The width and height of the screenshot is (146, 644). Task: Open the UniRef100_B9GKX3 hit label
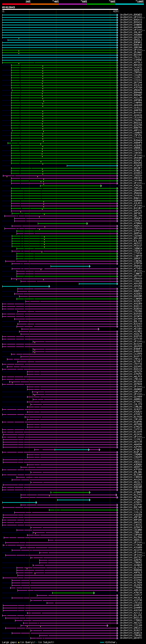(131, 20)
